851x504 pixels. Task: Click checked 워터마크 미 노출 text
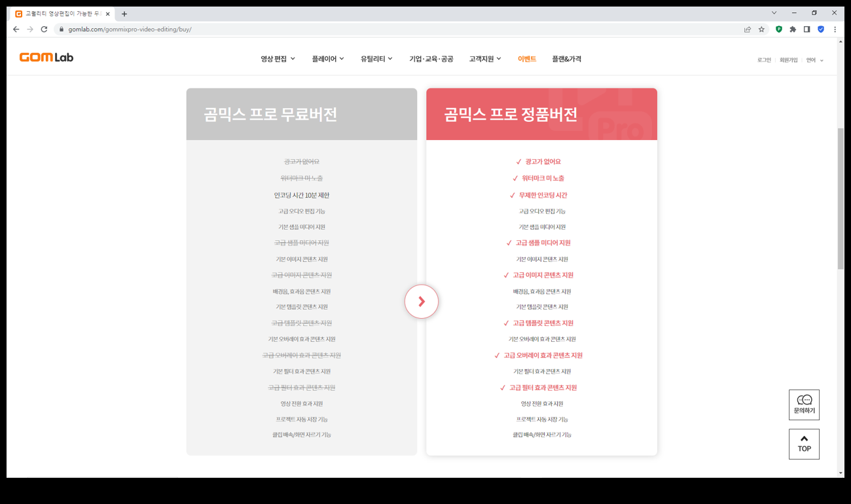coord(543,178)
